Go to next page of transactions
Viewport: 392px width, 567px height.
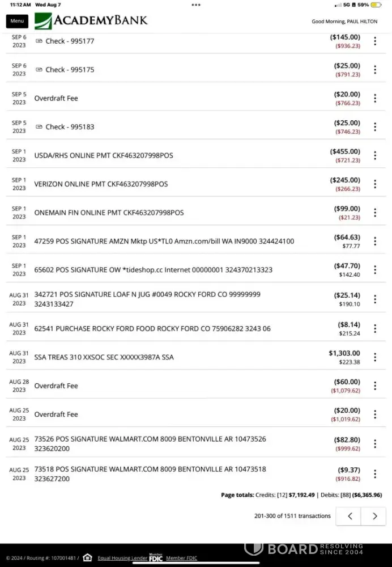[x=374, y=516]
